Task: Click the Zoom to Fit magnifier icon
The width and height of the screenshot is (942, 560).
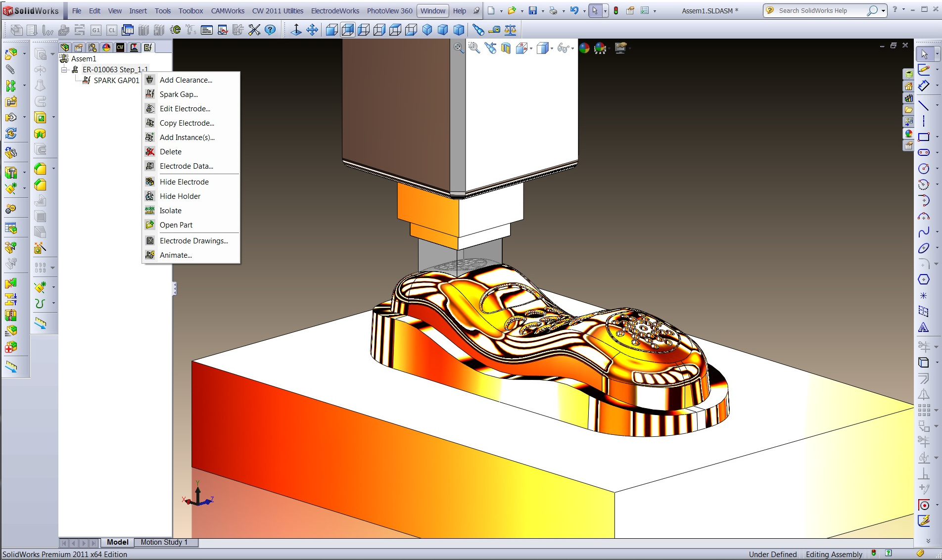Action: click(459, 47)
